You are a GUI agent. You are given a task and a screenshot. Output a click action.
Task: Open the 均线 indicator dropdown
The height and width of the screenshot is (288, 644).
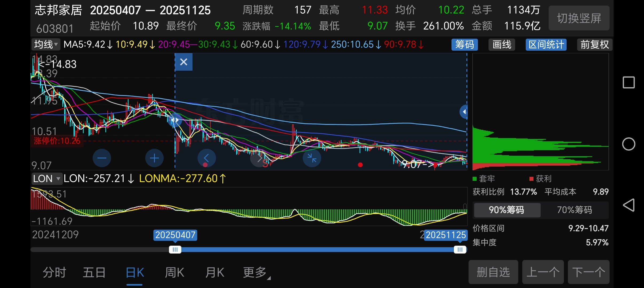tap(46, 44)
